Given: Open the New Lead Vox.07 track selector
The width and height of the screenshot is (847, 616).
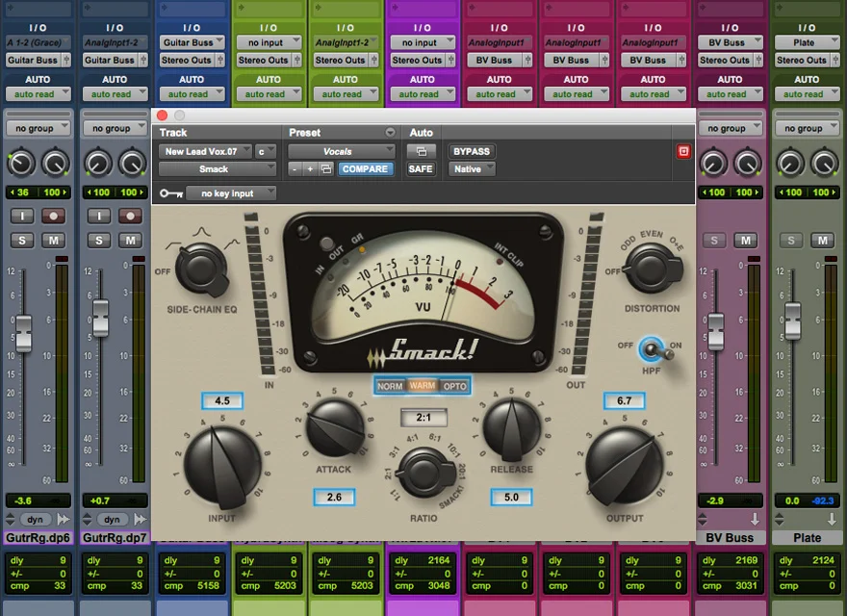Looking at the screenshot, I should pyautogui.click(x=205, y=151).
